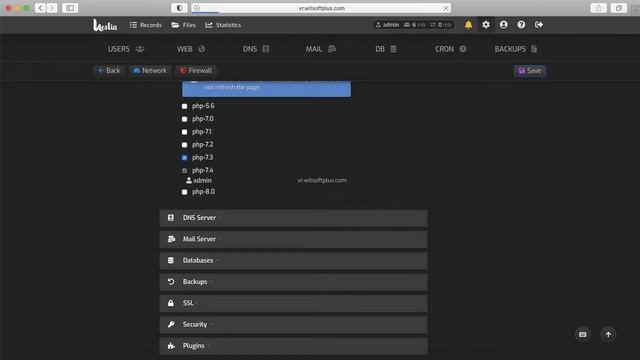Open Files in the top menu
Viewport: 640px width, 360px height.
point(184,25)
